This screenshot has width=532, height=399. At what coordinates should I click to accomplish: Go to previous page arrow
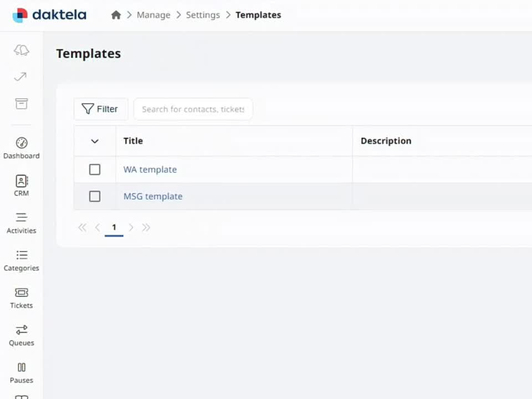98,227
